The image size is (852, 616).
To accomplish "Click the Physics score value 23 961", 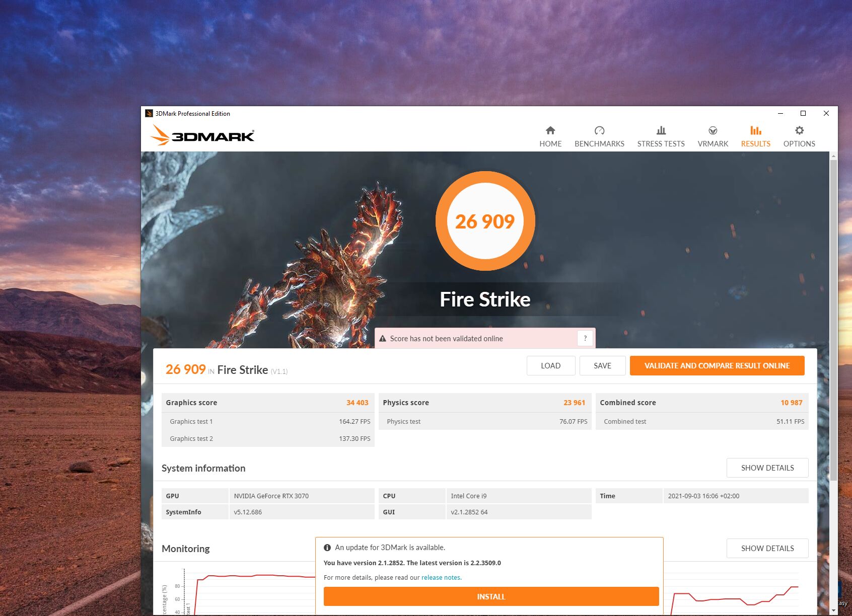I will tap(574, 403).
